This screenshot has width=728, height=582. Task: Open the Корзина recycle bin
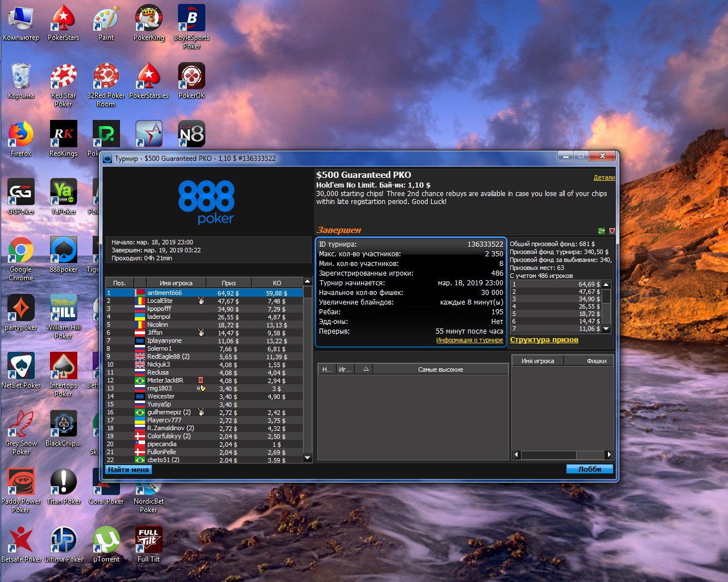coord(21,81)
